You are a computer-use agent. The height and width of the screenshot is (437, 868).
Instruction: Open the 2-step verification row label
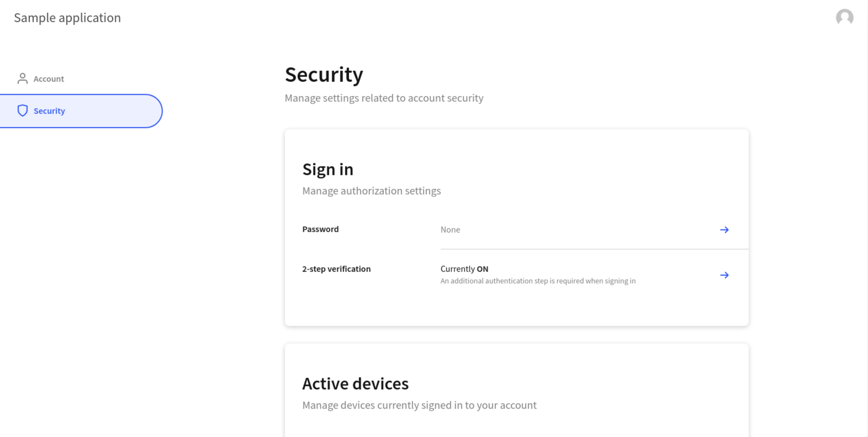pyautogui.click(x=336, y=269)
